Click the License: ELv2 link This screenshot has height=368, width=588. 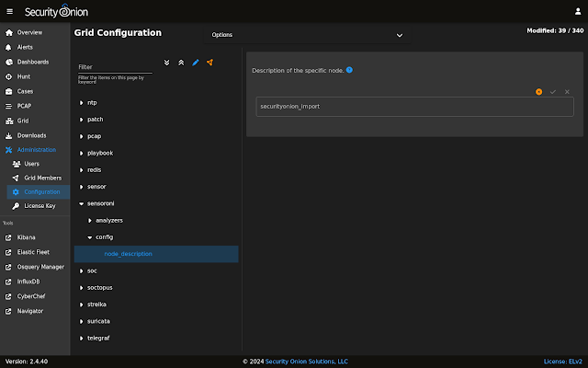(x=563, y=362)
